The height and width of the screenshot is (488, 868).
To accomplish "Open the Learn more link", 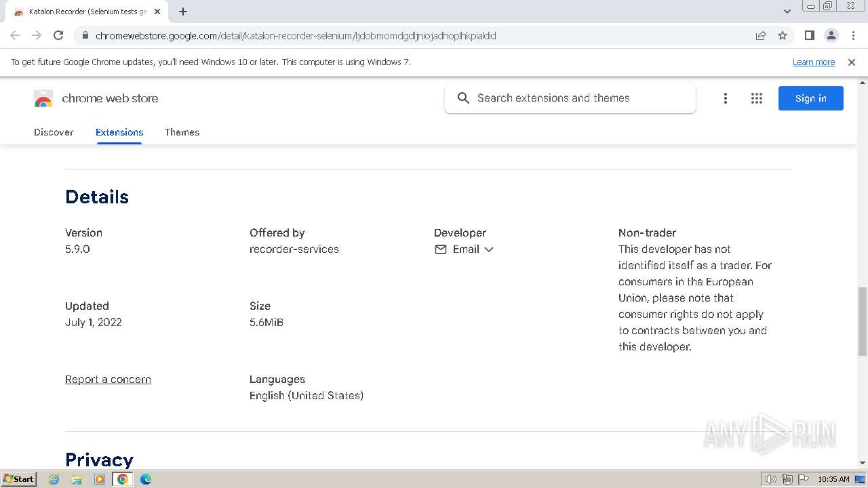I will tap(814, 62).
